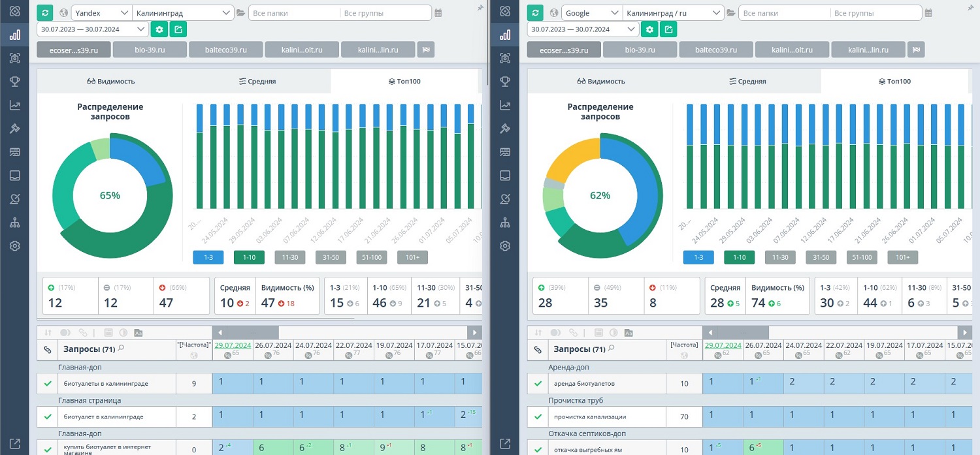Viewport: 980px width, 455px height.
Task: Toggle the 1-3 legend button under the Google chart
Action: click(x=698, y=258)
